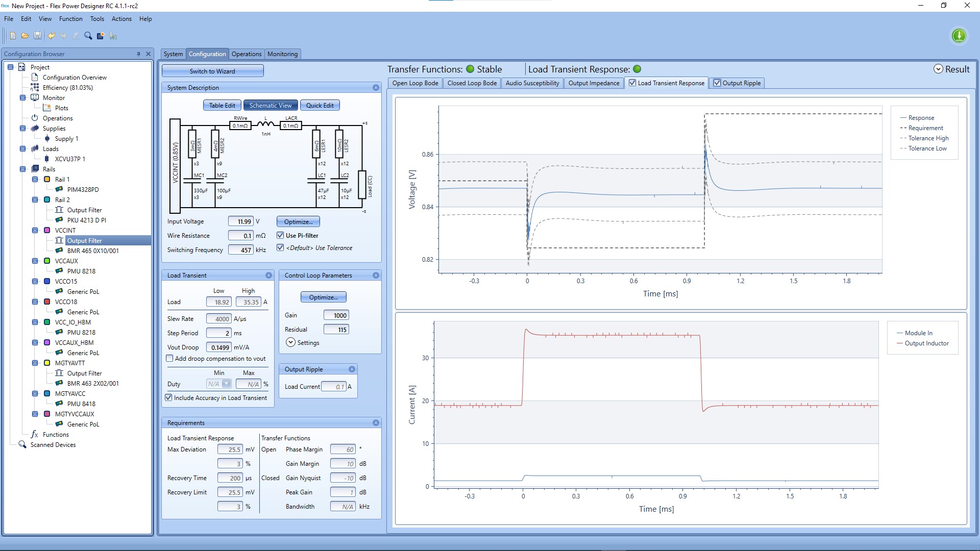Click the PMU 8418 board icon
The width and height of the screenshot is (980, 551).
[x=59, y=404]
